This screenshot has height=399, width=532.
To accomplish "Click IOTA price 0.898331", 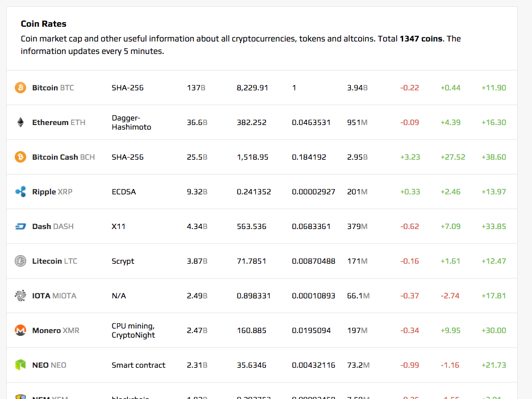I will (254, 296).
